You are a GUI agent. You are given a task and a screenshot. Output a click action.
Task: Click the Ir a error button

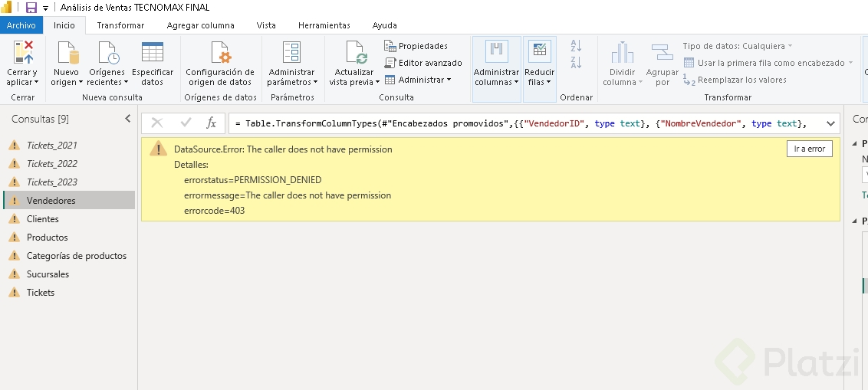pos(809,148)
